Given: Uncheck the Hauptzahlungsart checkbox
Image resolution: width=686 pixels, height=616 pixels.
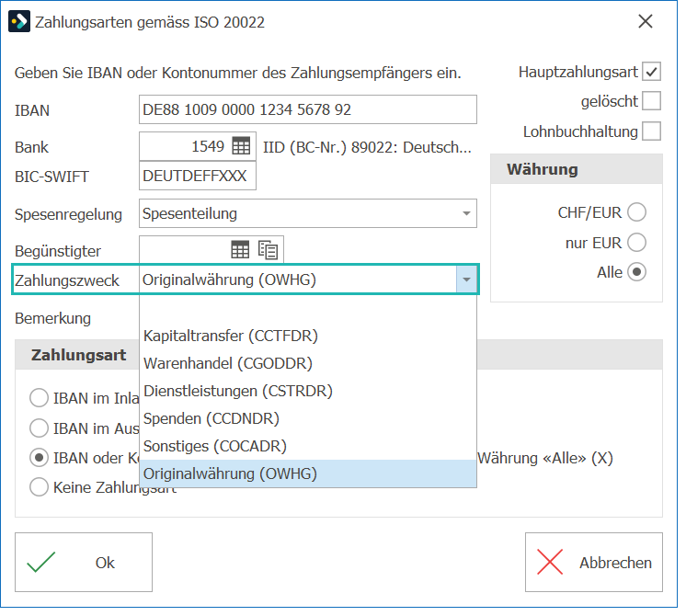Looking at the screenshot, I should pyautogui.click(x=651, y=72).
